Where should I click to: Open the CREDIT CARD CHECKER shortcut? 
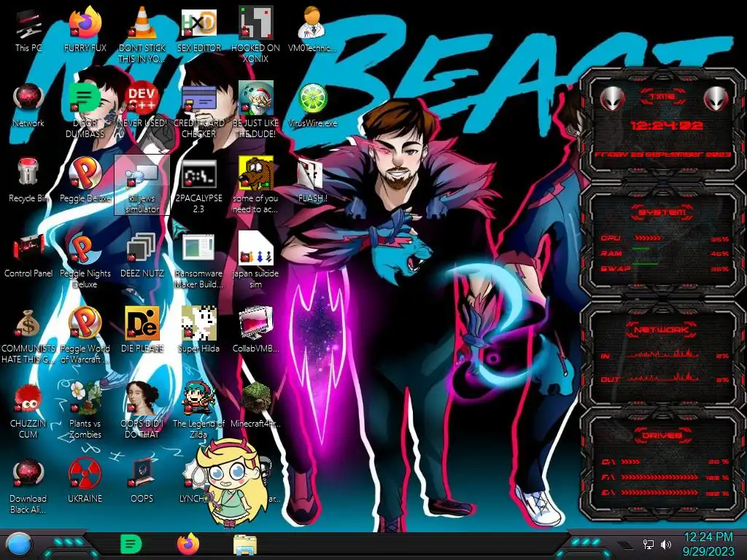(199, 110)
